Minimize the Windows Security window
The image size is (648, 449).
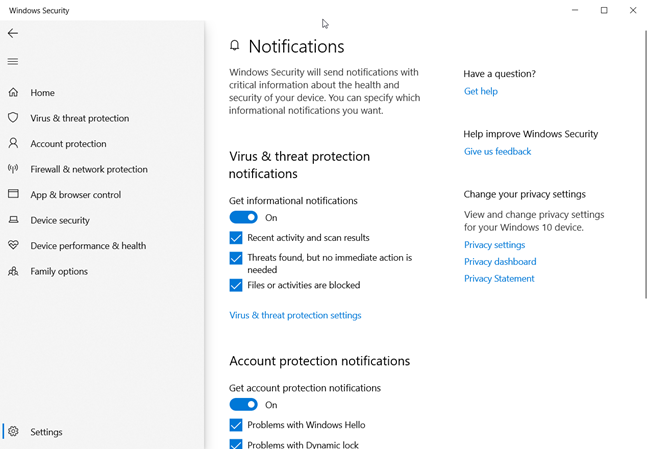(575, 10)
